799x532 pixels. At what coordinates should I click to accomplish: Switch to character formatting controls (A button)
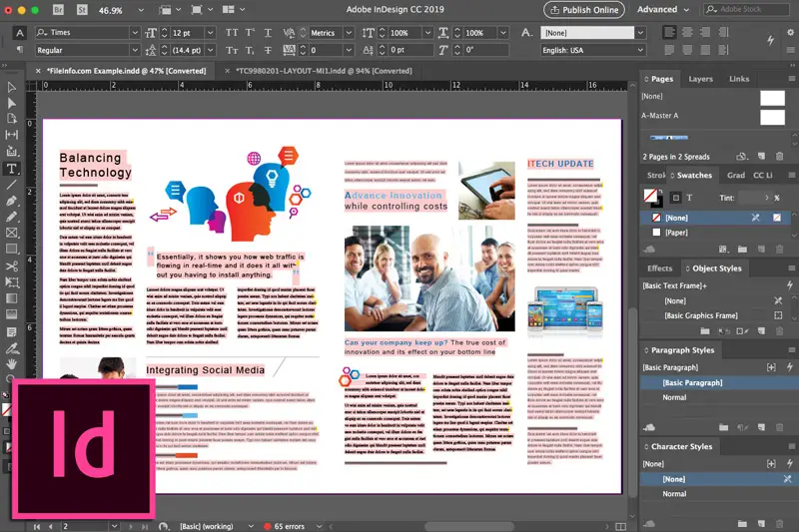[x=20, y=32]
